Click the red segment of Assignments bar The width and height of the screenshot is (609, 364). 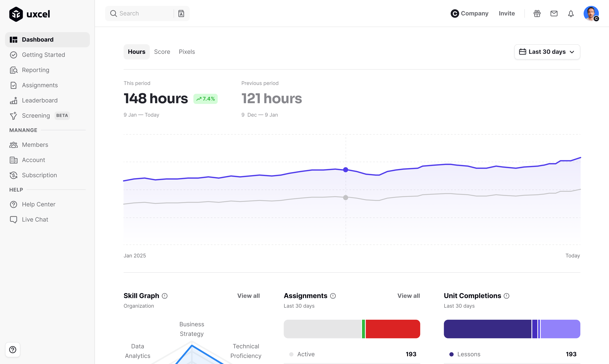pos(392,329)
